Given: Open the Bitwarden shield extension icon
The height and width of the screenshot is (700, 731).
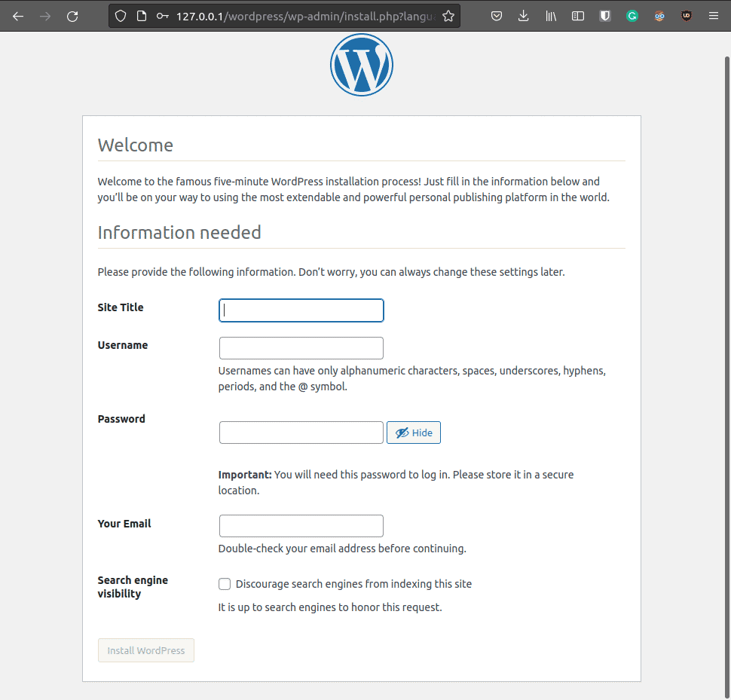Looking at the screenshot, I should (605, 17).
